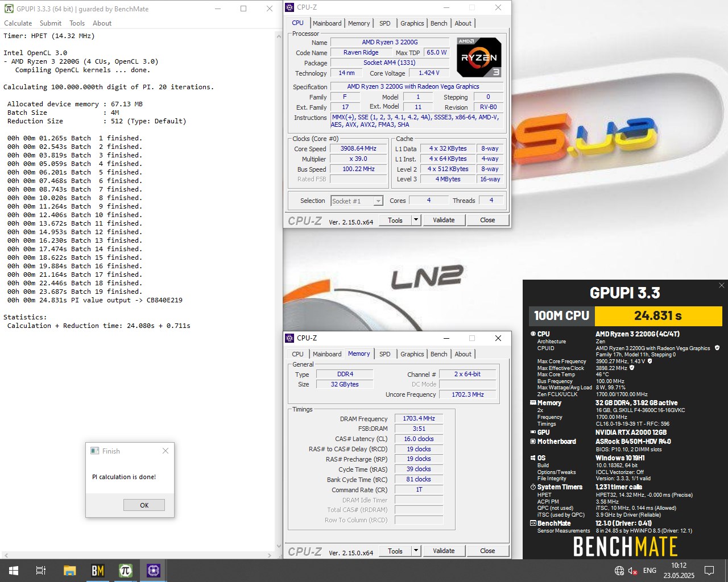
Task: Click the CPU Name field AMD Ryzen 3 2200G
Action: 390,42
